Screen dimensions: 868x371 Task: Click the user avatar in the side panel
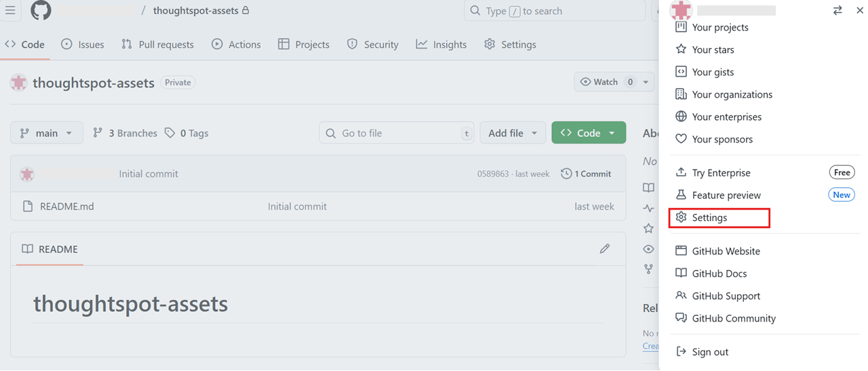pos(681,10)
